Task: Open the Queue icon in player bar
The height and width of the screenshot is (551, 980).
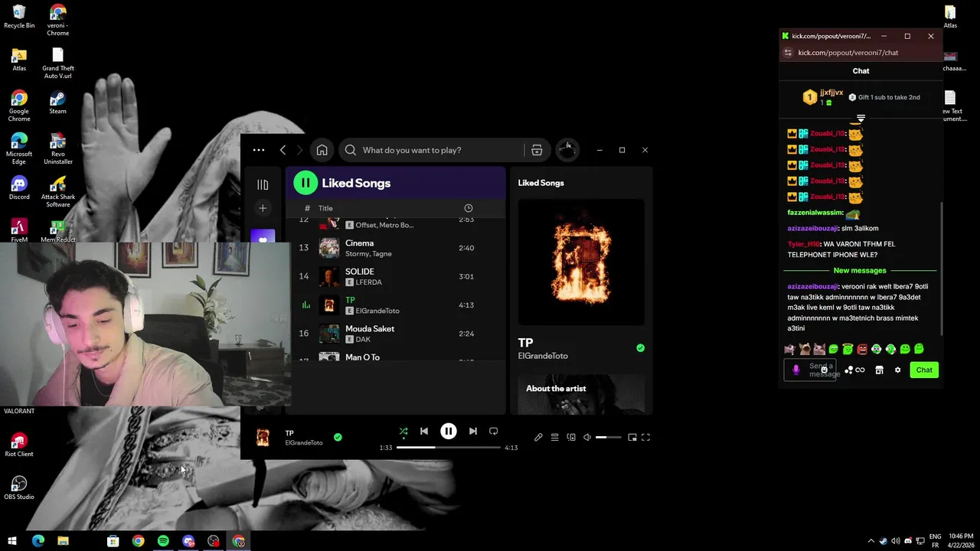Action: [x=555, y=438]
